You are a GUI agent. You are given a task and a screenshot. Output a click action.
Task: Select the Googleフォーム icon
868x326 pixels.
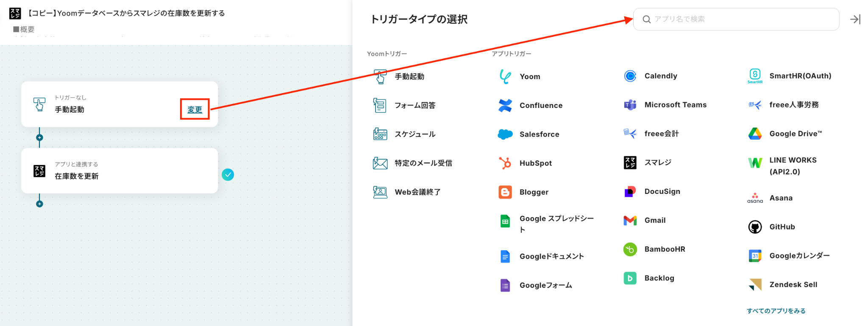click(505, 285)
